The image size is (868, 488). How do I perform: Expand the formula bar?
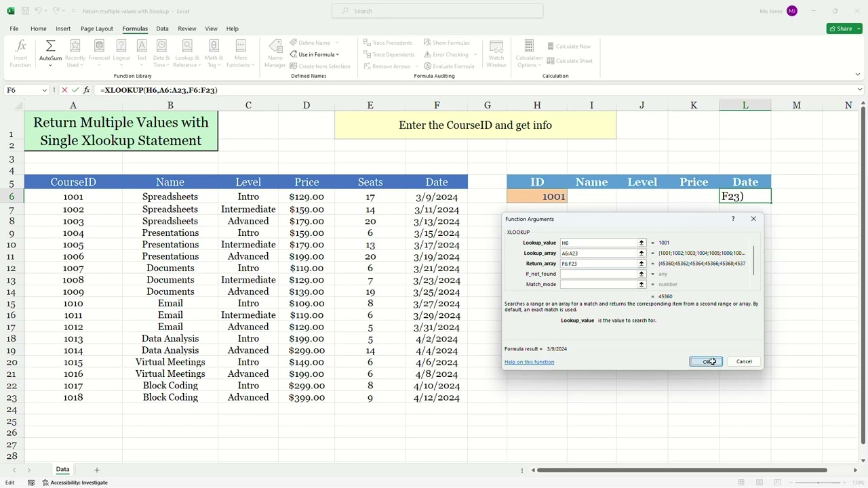pyautogui.click(x=860, y=90)
